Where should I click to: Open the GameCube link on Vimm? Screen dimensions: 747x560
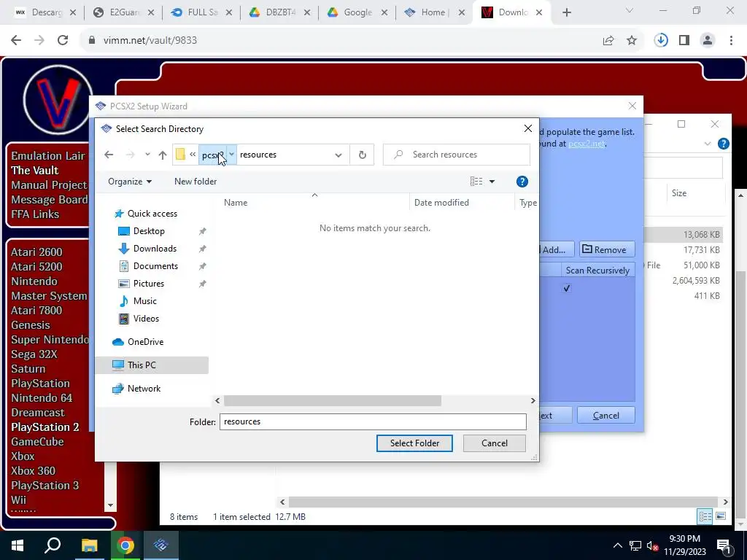tap(37, 442)
